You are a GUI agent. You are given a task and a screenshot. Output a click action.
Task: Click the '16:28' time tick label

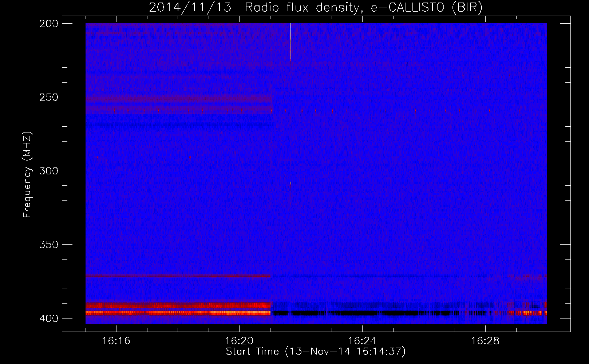point(485,341)
